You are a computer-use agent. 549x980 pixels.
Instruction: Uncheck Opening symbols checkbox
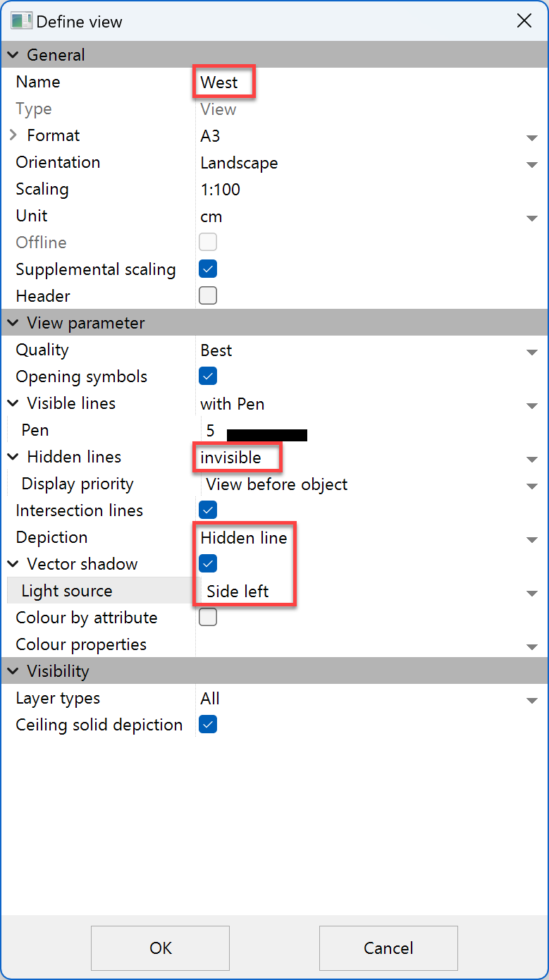coord(208,376)
